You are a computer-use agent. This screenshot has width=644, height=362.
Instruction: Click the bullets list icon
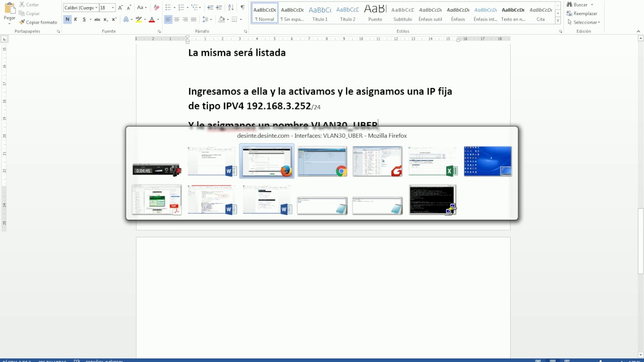point(168,8)
